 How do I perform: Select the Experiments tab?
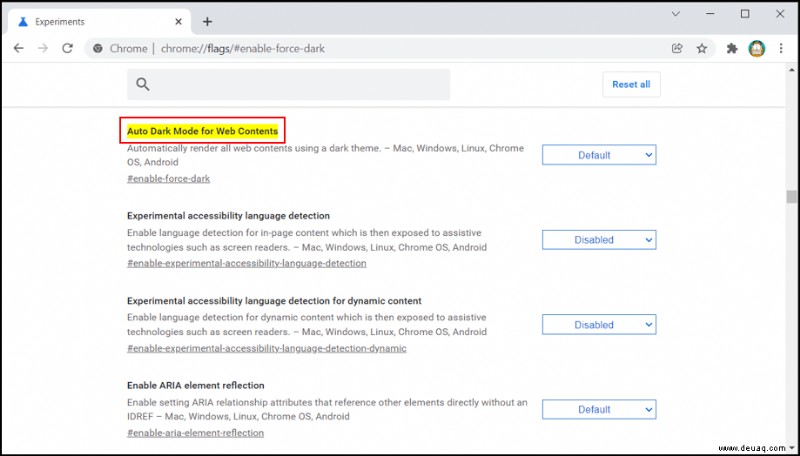point(100,21)
